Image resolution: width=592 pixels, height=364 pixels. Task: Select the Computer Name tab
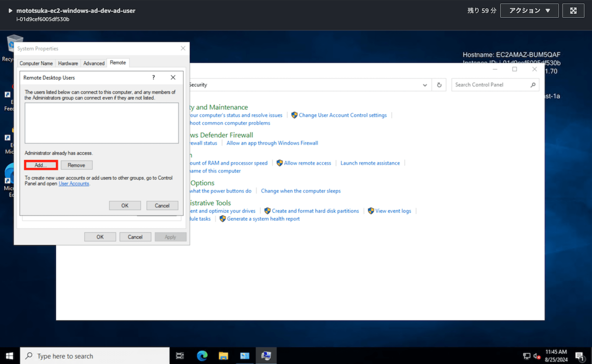point(36,62)
